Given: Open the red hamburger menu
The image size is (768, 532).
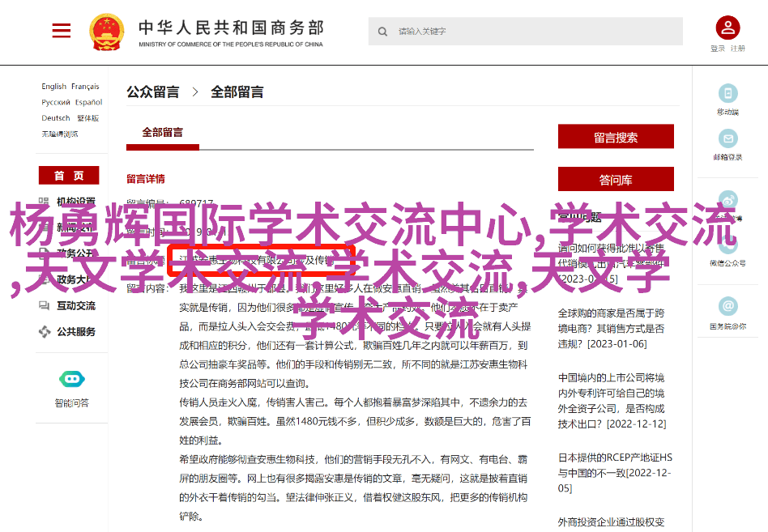Looking at the screenshot, I should [62, 31].
